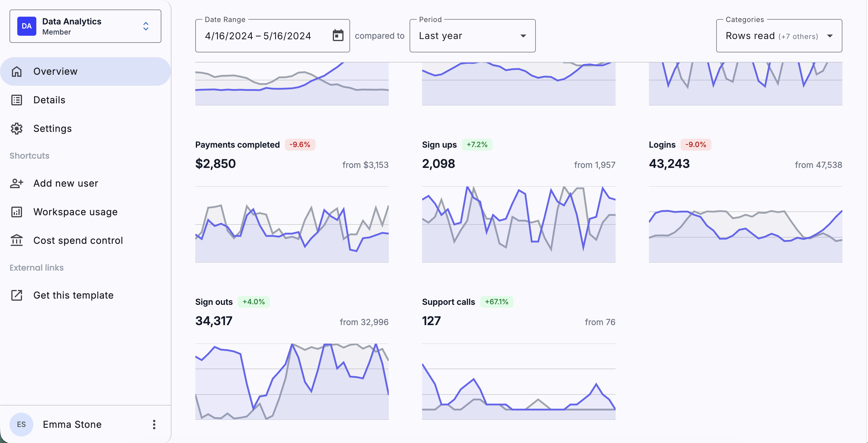Open the Settings menu item
This screenshot has width=868, height=443.
[53, 129]
